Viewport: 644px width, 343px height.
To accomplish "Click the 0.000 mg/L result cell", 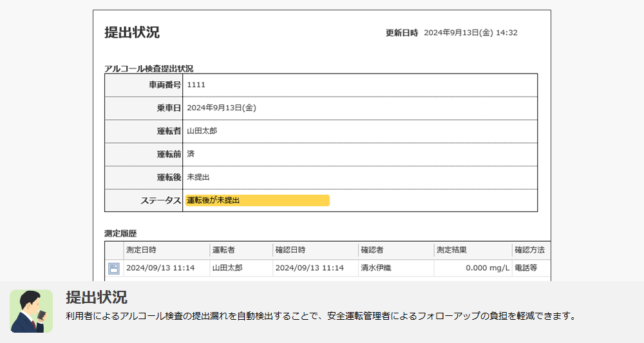I will click(487, 268).
